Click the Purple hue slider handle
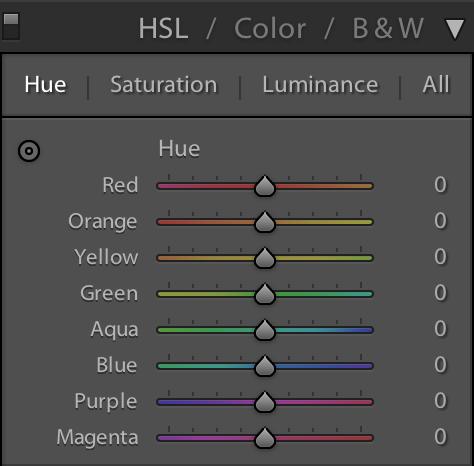The image size is (474, 466). tap(265, 402)
